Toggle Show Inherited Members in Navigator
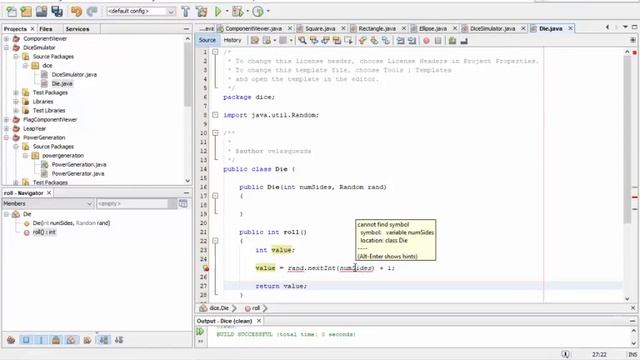The width and height of the screenshot is (640, 360). point(11,340)
